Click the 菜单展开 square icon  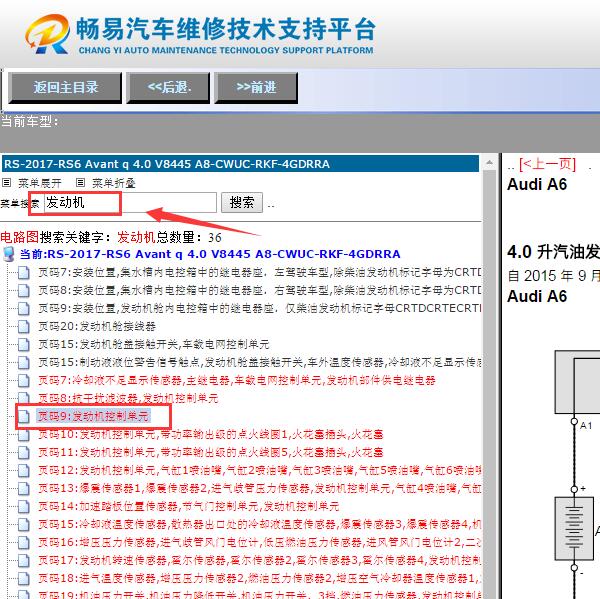click(7, 183)
